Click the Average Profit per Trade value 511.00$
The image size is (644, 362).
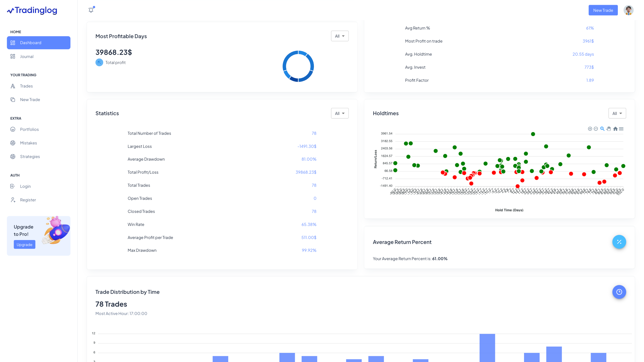309,237
